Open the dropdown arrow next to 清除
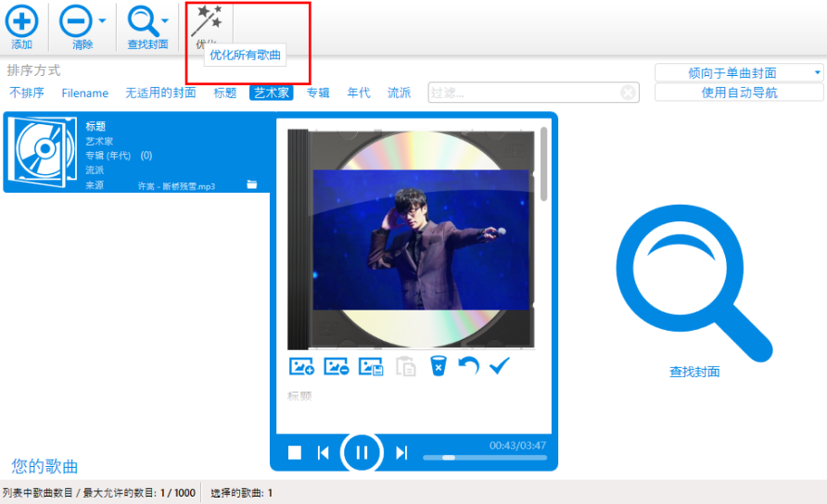The image size is (827, 504). [x=102, y=21]
